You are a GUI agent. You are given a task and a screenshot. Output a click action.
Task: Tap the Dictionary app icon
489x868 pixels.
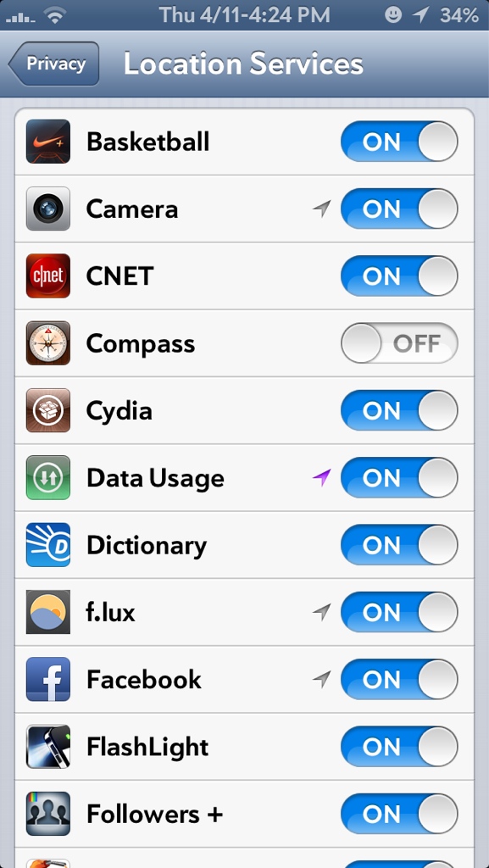[x=48, y=545]
